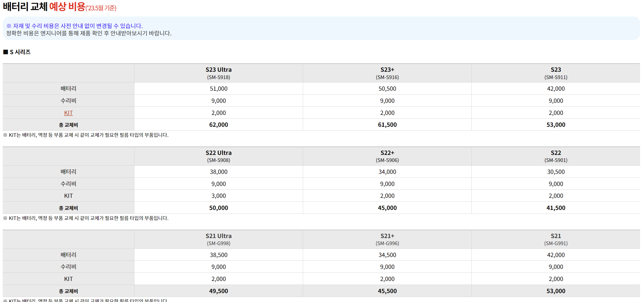The height and width of the screenshot is (302, 644).
Task: Click the 3,000 KIT price cell
Action: tap(218, 196)
